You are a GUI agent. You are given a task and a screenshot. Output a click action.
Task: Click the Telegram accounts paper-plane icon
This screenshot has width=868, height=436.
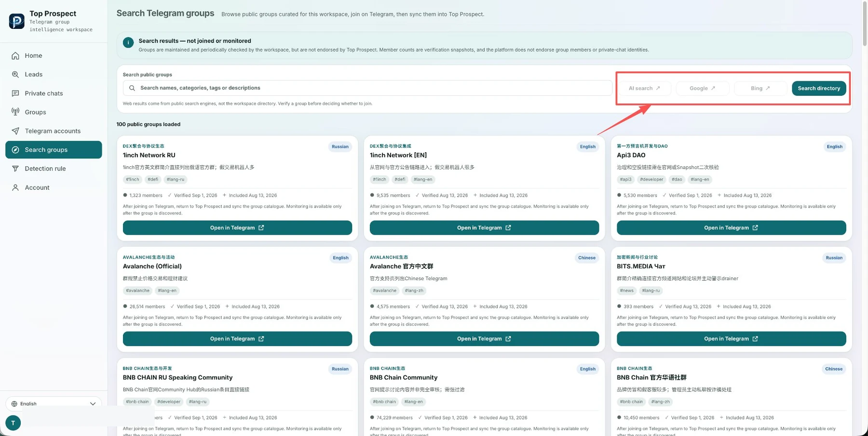[15, 131]
